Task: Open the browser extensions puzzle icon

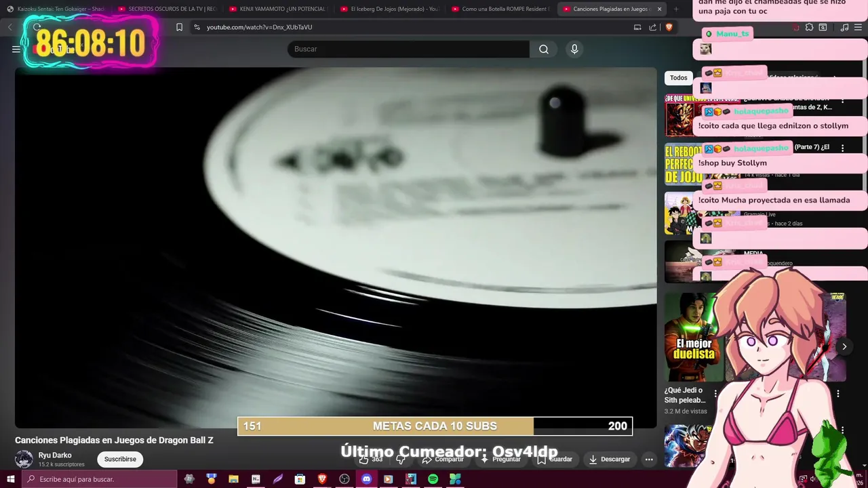Action: click(x=809, y=27)
